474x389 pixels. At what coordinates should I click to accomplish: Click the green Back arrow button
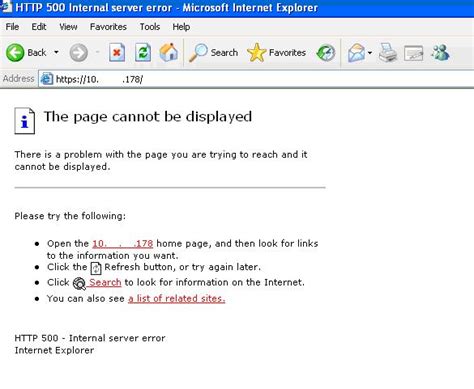coord(15,53)
